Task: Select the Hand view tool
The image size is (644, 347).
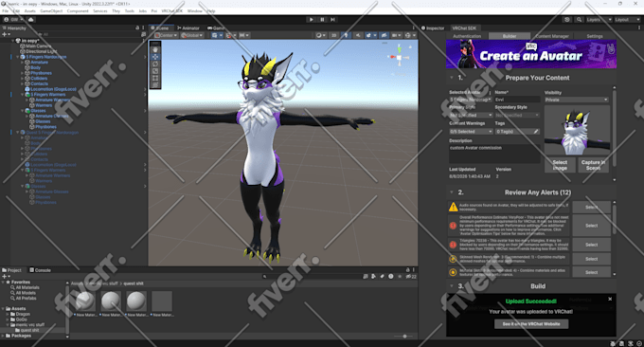Action: click(x=155, y=49)
